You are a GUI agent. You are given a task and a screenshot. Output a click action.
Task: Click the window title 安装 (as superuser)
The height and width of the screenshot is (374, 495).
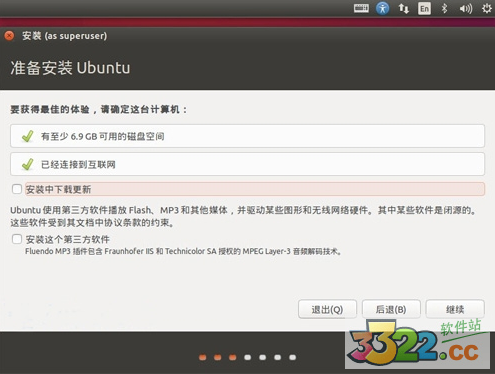65,36
